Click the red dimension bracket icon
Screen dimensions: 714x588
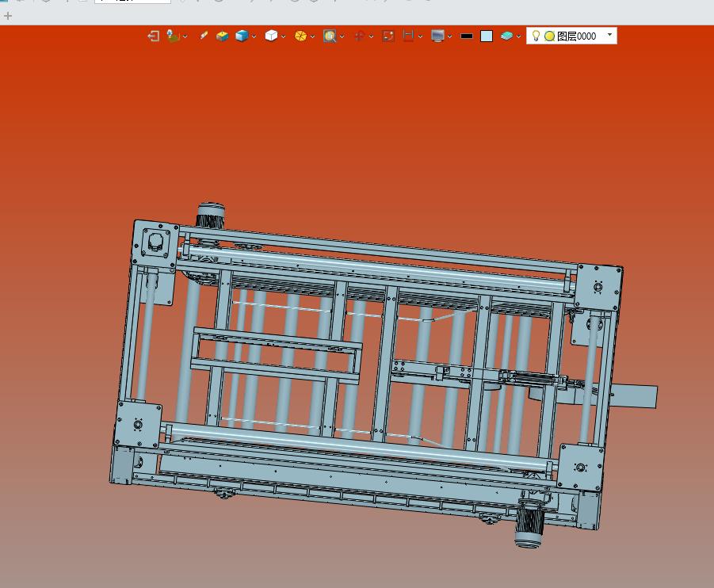408,36
